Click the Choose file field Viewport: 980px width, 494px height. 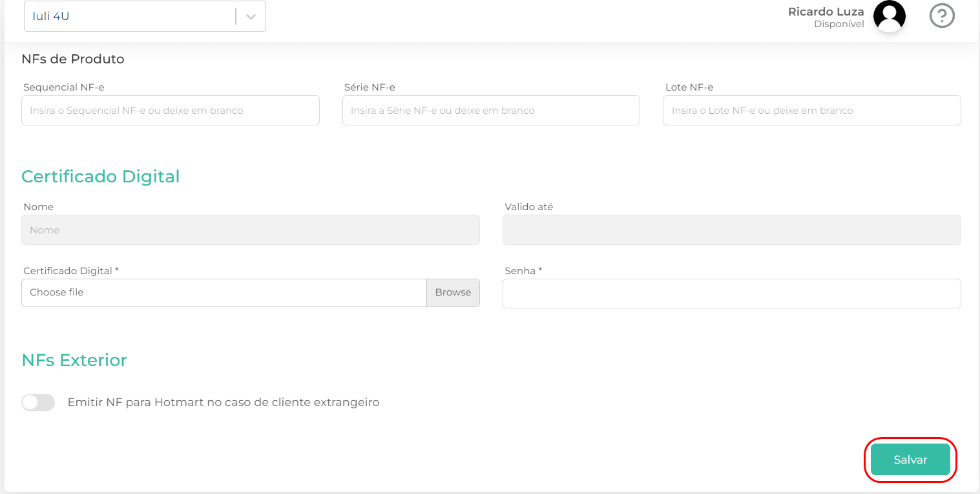pos(224,292)
